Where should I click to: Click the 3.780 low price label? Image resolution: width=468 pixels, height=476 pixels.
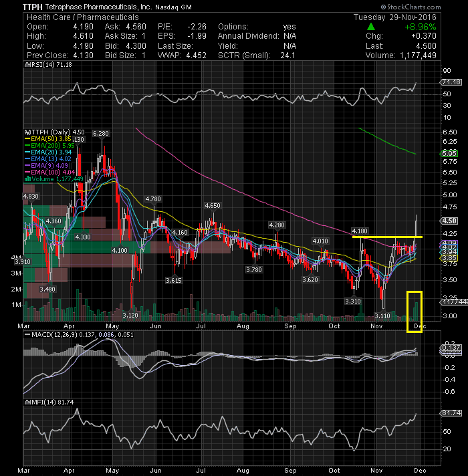click(x=254, y=270)
